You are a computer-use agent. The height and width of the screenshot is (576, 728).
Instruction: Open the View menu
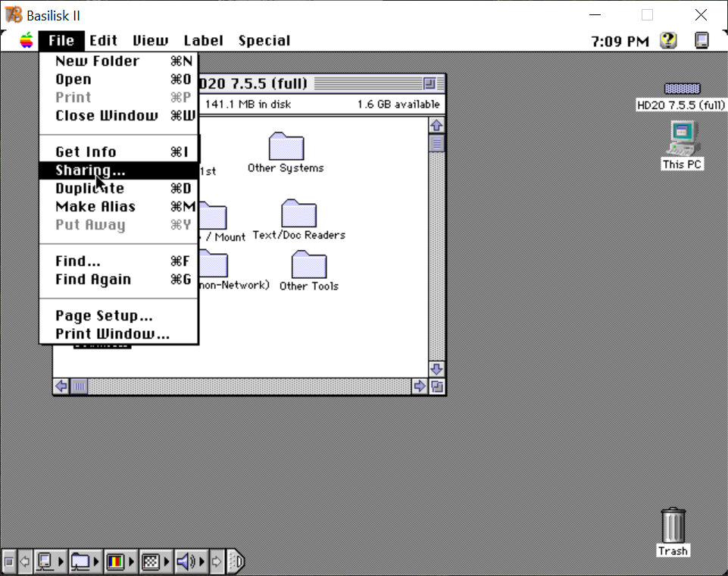pos(151,41)
